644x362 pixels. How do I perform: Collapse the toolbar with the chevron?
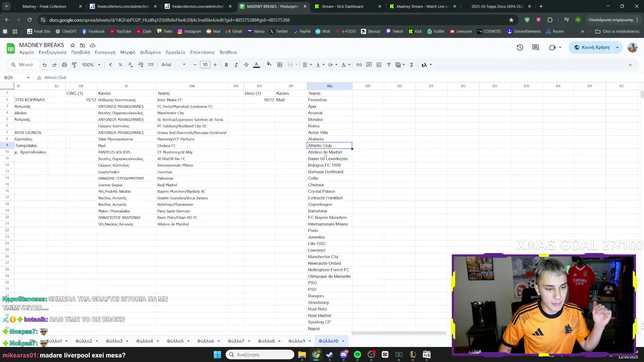click(630, 65)
